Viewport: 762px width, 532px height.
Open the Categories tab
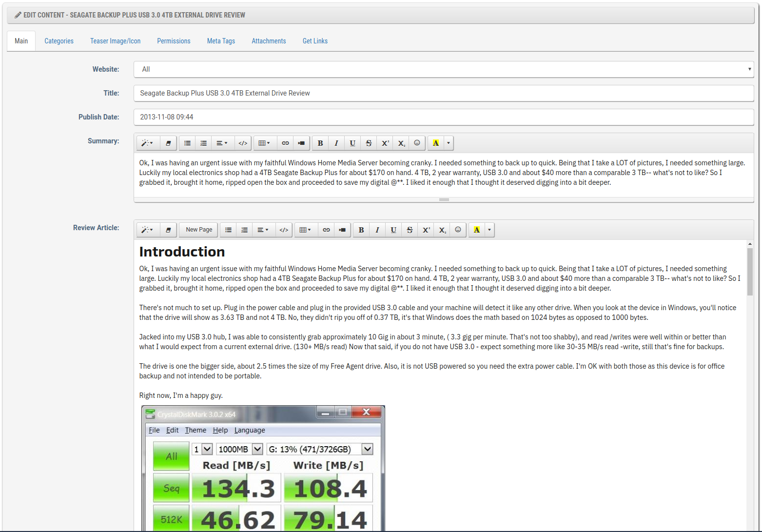coord(59,41)
